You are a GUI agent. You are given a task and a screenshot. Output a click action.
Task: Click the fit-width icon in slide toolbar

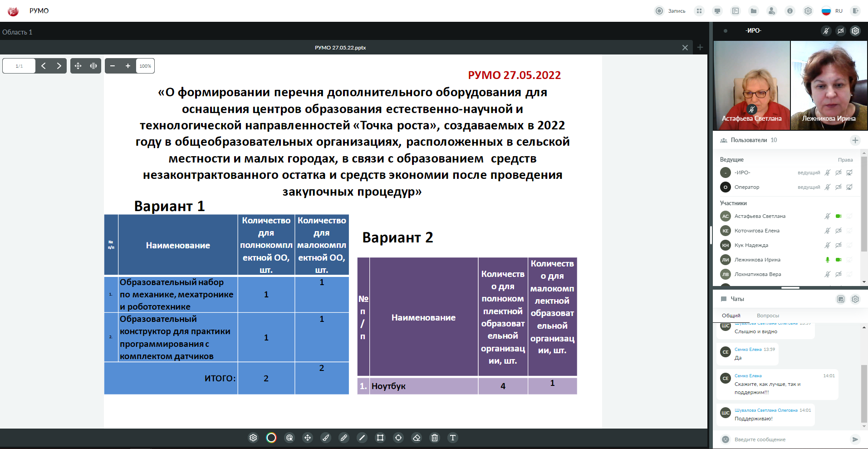[93, 66]
